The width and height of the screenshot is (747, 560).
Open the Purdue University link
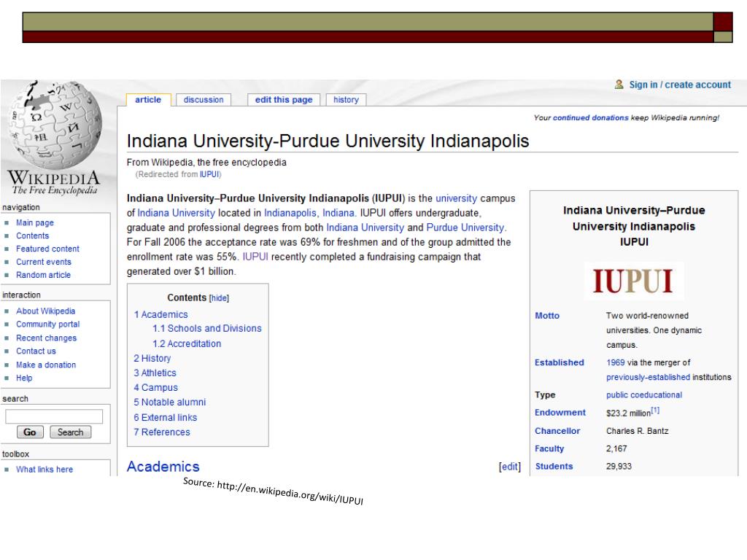pyautogui.click(x=465, y=227)
